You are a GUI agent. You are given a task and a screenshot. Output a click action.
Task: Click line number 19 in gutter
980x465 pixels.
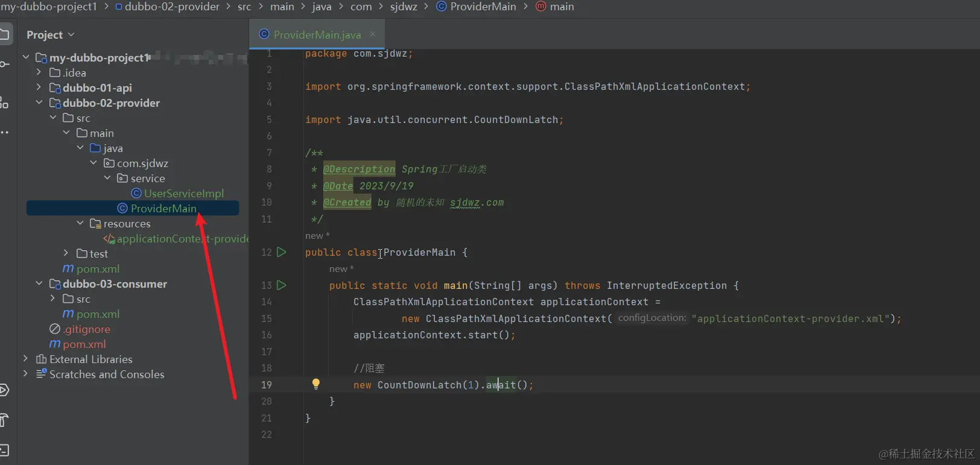pyautogui.click(x=267, y=385)
